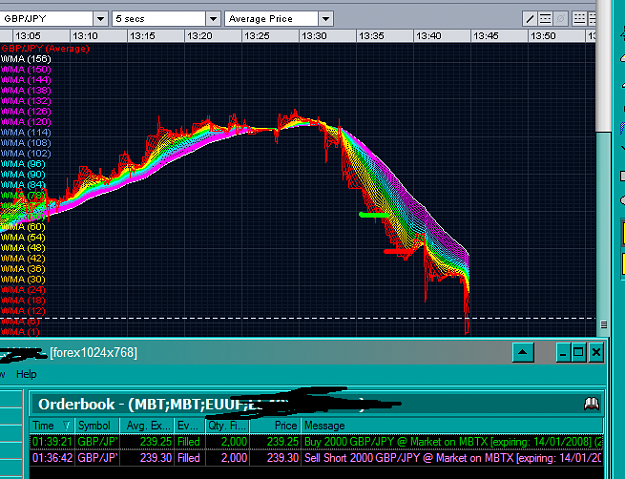Click the up-arrow button in forex1024x768 titlebar
This screenshot has height=479, width=625.
[523, 352]
